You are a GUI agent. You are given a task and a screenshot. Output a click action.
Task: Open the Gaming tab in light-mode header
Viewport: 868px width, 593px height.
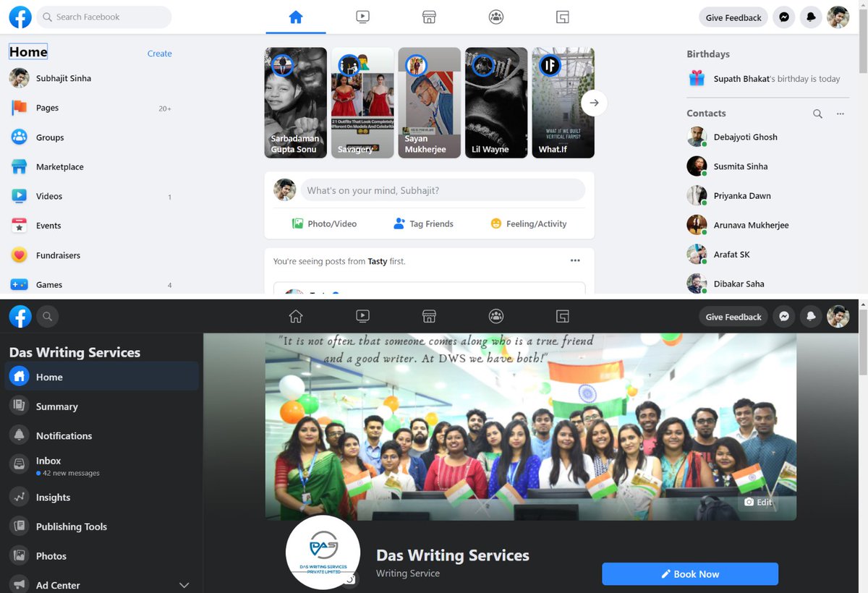pyautogui.click(x=563, y=17)
